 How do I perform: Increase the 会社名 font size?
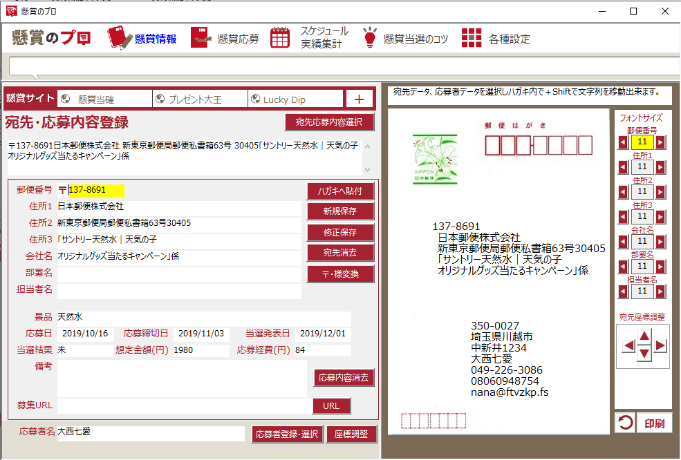pyautogui.click(x=660, y=242)
